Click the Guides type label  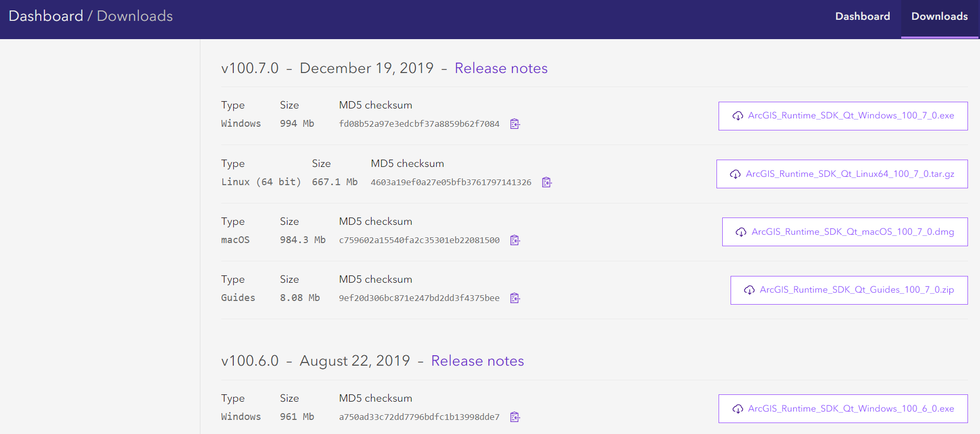coord(238,298)
